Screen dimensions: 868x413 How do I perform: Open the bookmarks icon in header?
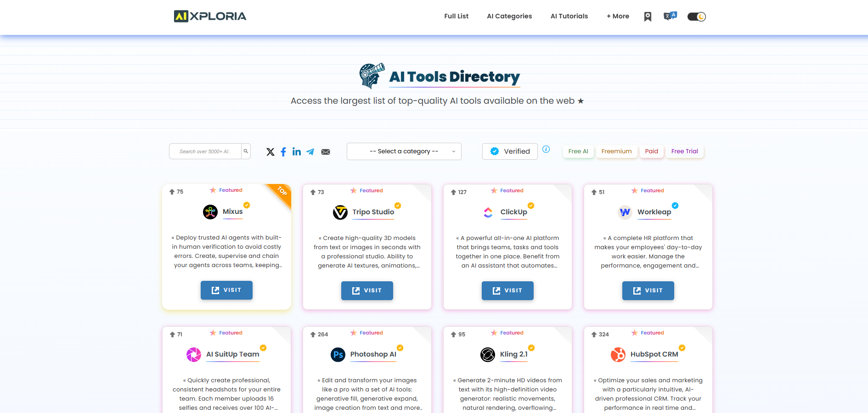pyautogui.click(x=648, y=17)
